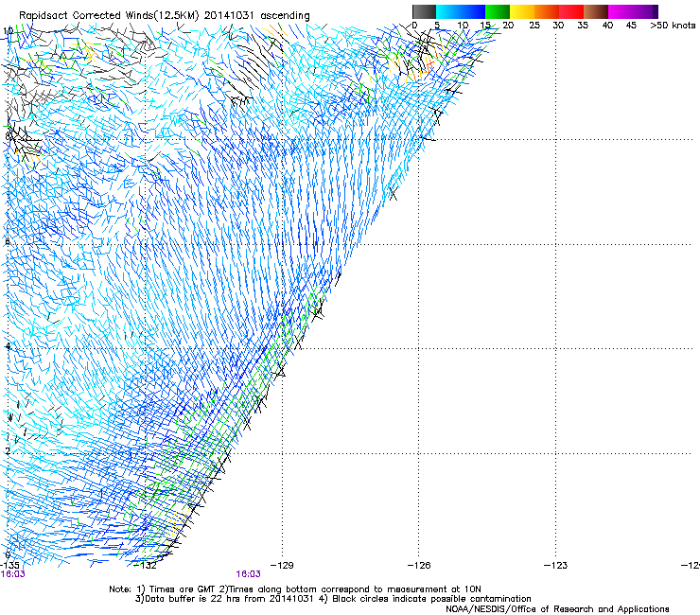Click the 'Data buffer is 22 hrs' note line
The width and height of the screenshot is (700, 615).
click(x=333, y=599)
